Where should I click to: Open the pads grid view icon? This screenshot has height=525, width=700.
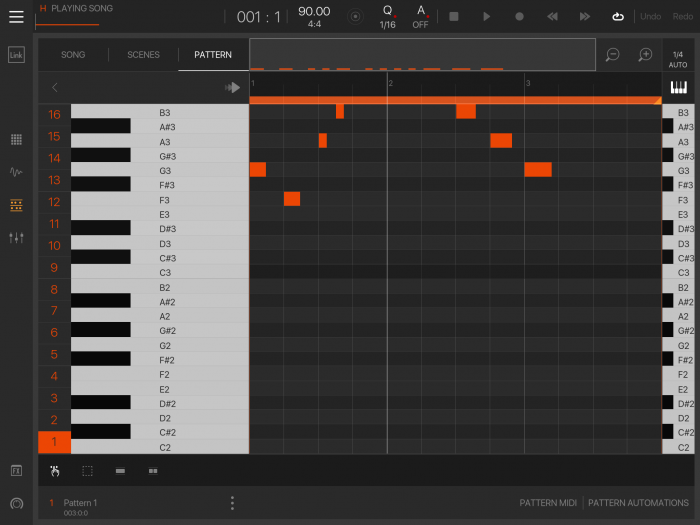(16, 139)
